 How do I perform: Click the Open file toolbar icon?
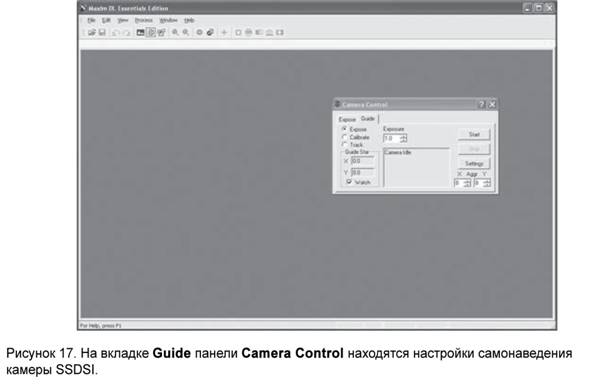pyautogui.click(x=92, y=32)
